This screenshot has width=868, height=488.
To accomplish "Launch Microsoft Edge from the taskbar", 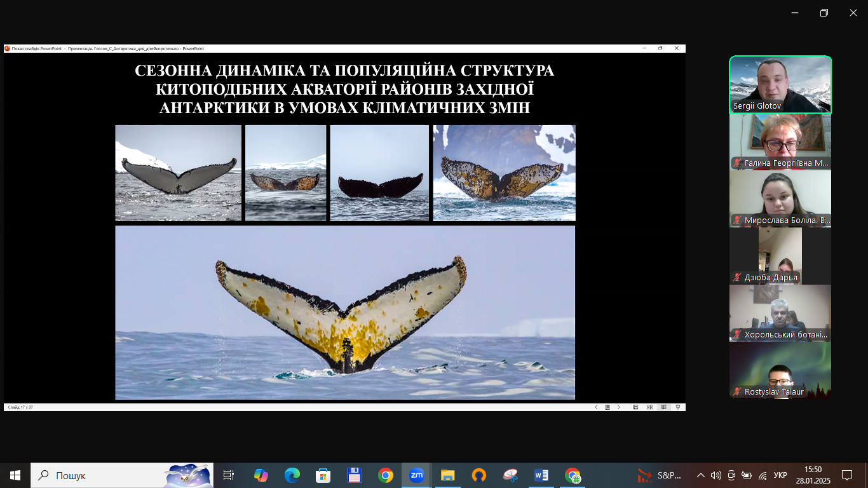I will pos(292,475).
